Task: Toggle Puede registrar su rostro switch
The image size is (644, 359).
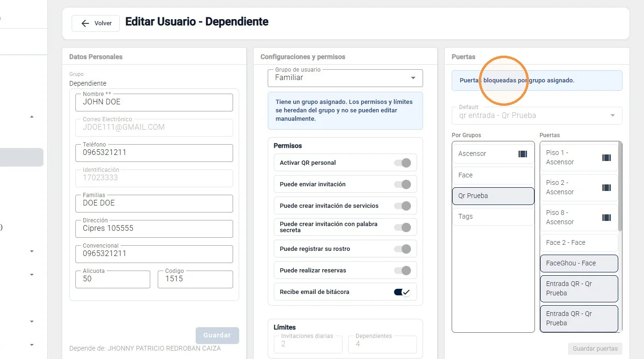Action: (x=402, y=249)
